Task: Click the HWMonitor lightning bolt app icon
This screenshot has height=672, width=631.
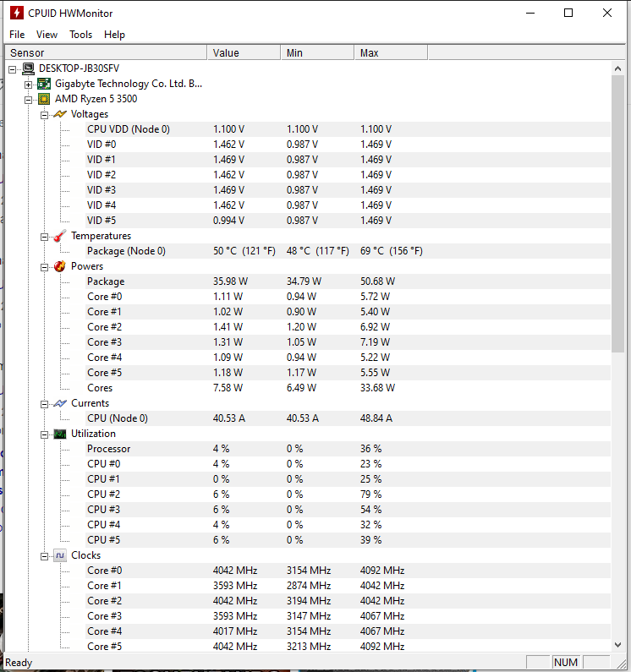Action: (x=17, y=13)
